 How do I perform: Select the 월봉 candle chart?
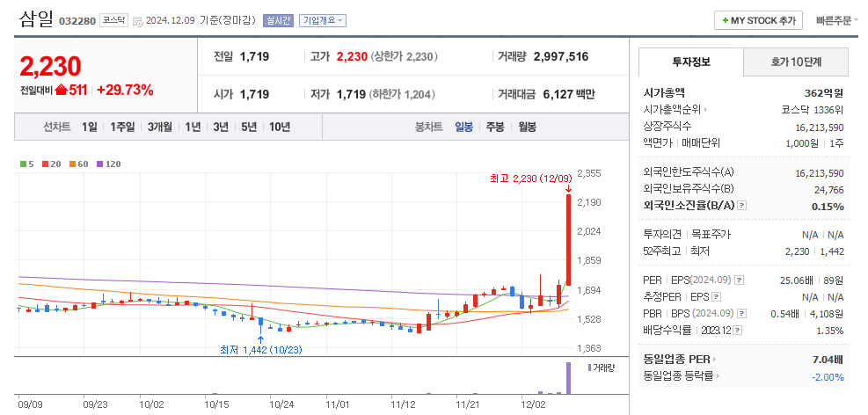pos(527,127)
